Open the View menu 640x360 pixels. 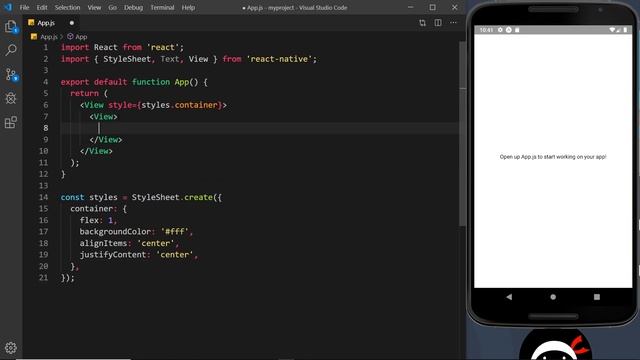pyautogui.click(x=94, y=7)
